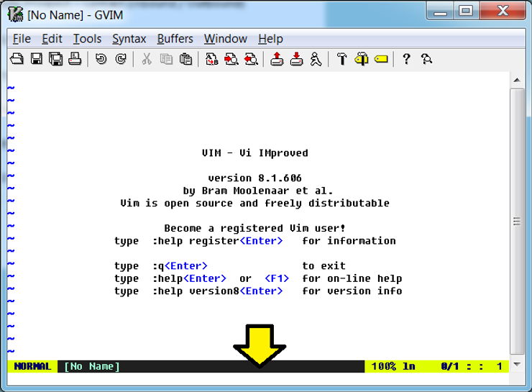Click the scrollbar up arrow

coord(517,81)
